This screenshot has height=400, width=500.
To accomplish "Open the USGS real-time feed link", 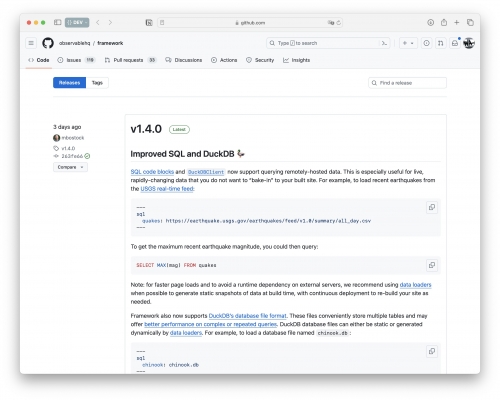I will (x=167, y=189).
